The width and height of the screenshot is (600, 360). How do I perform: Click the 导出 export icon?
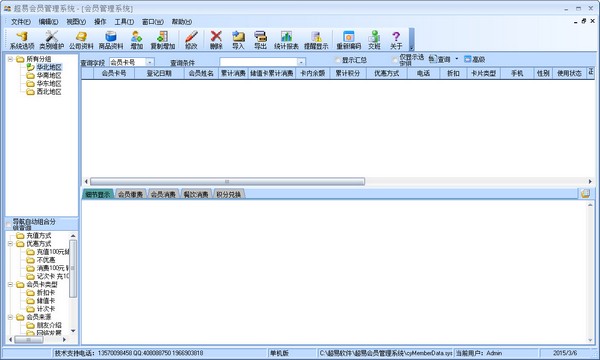click(260, 40)
